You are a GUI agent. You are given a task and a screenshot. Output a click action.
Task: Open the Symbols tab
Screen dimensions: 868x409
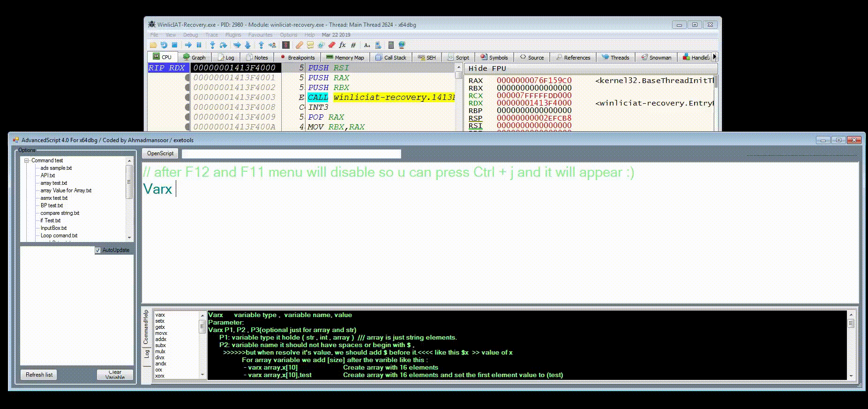coord(494,57)
